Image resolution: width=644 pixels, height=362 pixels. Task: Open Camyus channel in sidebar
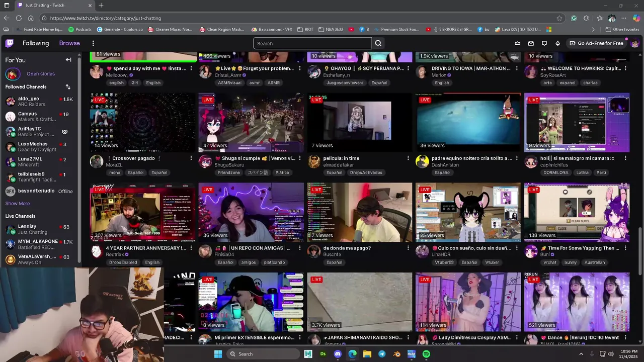click(x=39, y=117)
